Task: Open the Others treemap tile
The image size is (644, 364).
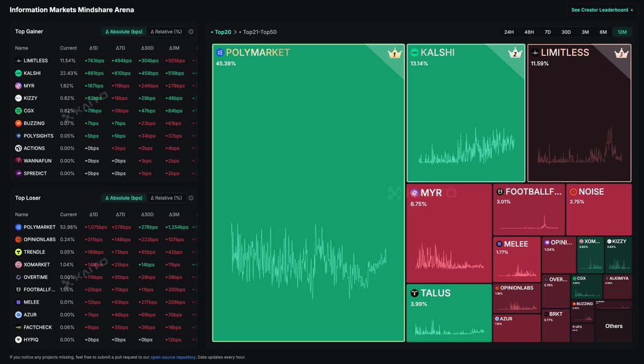Action: point(613,326)
